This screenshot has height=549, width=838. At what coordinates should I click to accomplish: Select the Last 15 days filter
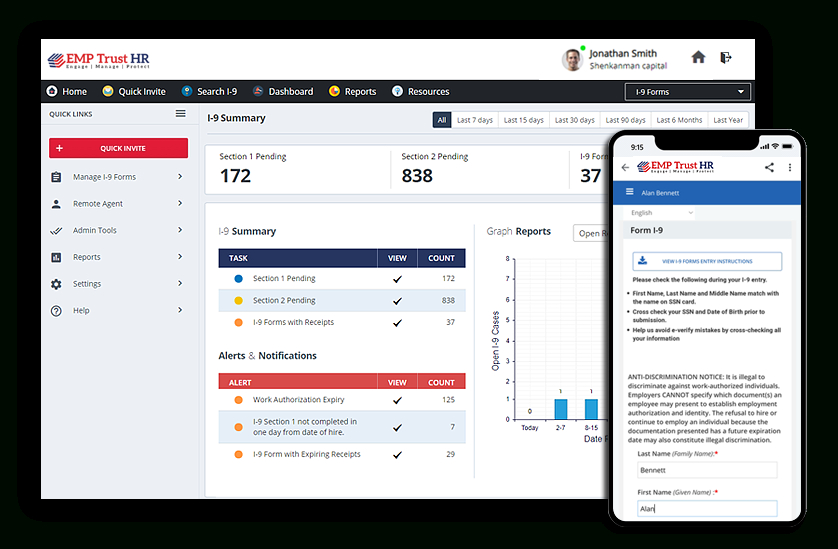click(x=524, y=120)
